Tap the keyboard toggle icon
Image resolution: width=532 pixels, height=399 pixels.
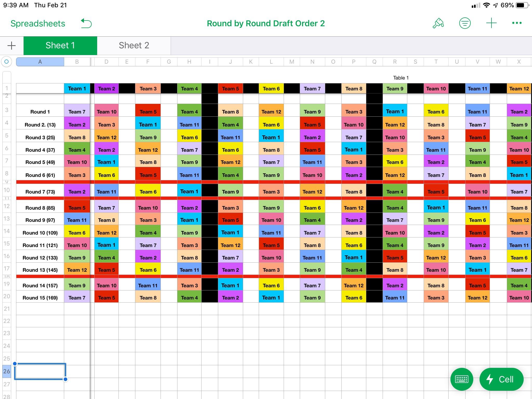[x=461, y=380]
